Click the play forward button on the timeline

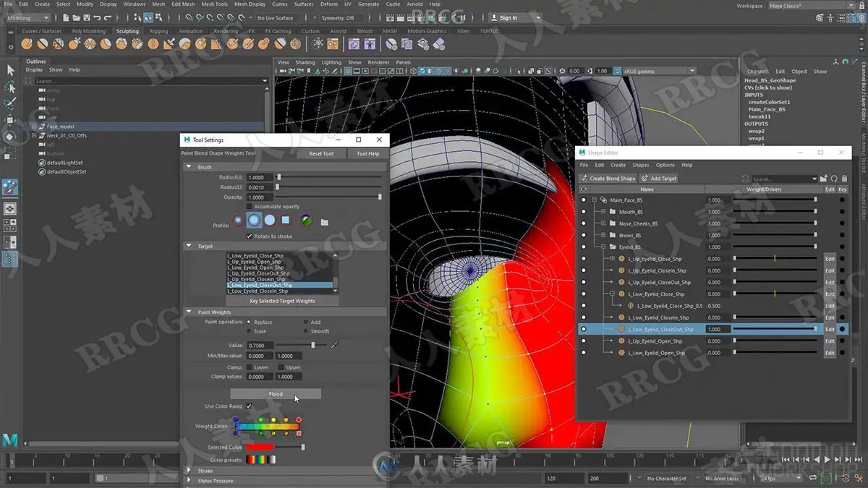click(827, 459)
